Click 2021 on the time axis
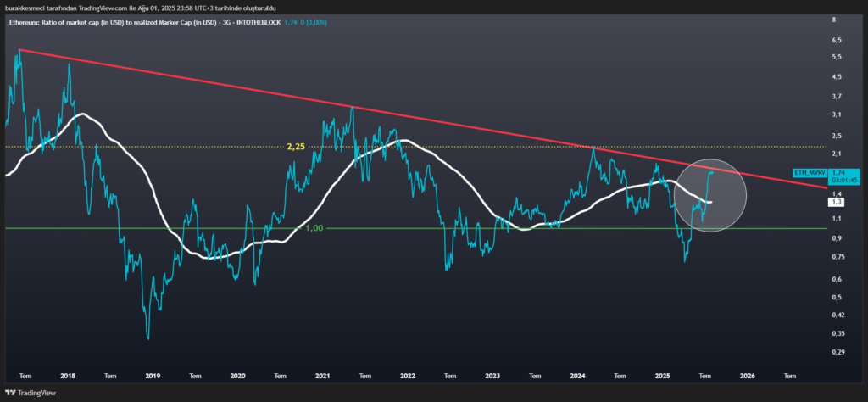868x402 pixels. [x=323, y=373]
